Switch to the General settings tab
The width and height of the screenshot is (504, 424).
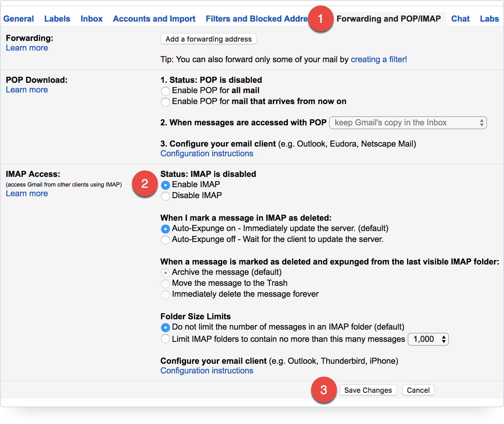click(18, 19)
